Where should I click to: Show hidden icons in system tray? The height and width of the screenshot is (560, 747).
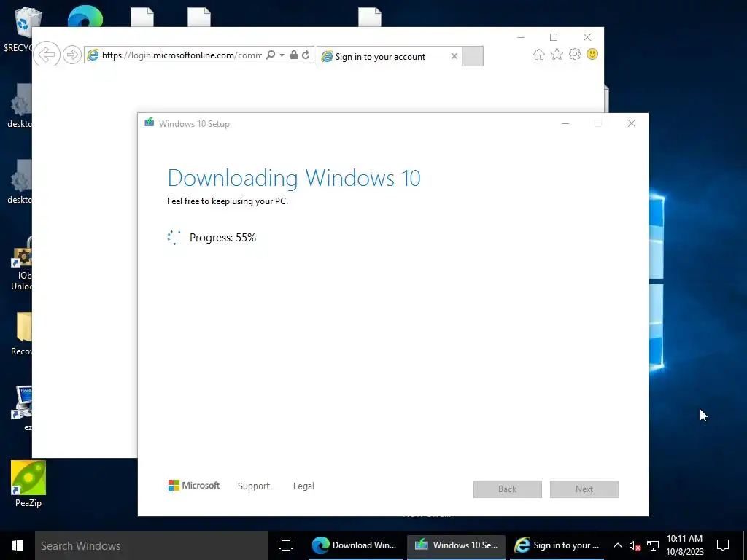click(617, 545)
